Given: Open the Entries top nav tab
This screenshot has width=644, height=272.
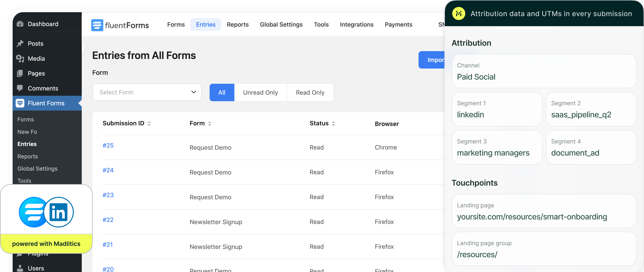Looking at the screenshot, I should [205, 25].
